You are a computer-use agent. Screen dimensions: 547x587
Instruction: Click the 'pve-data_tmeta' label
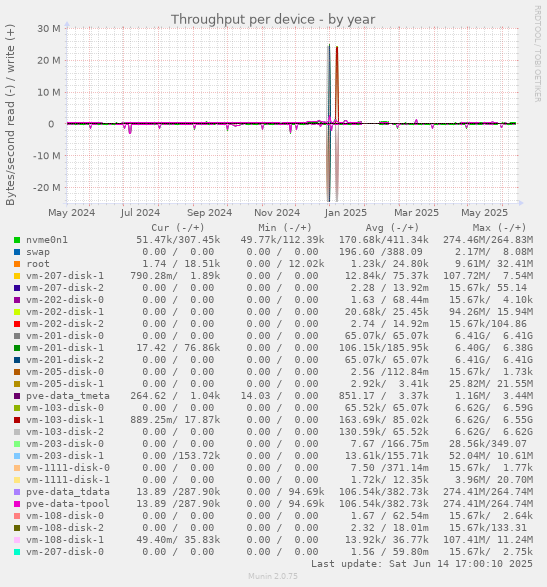coord(68,396)
